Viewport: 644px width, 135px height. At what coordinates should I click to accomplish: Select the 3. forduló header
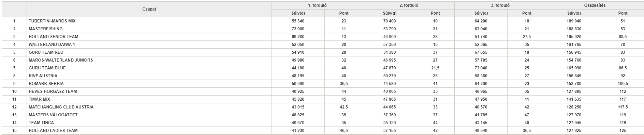(x=500, y=5)
